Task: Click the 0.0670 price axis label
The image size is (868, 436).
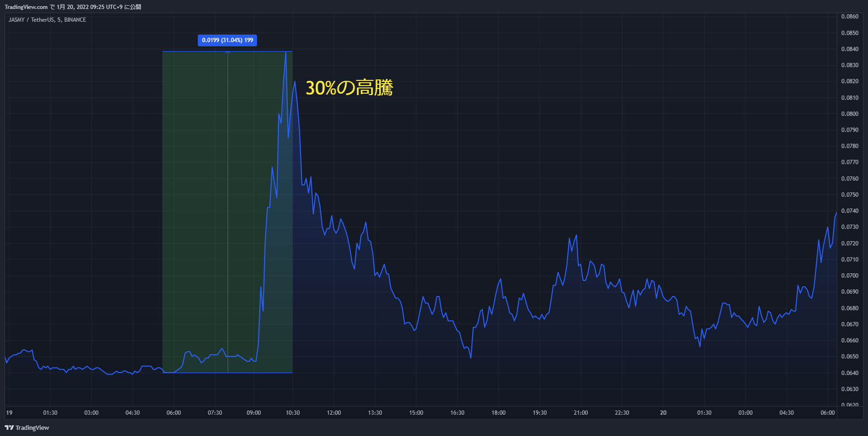Action: (850, 324)
